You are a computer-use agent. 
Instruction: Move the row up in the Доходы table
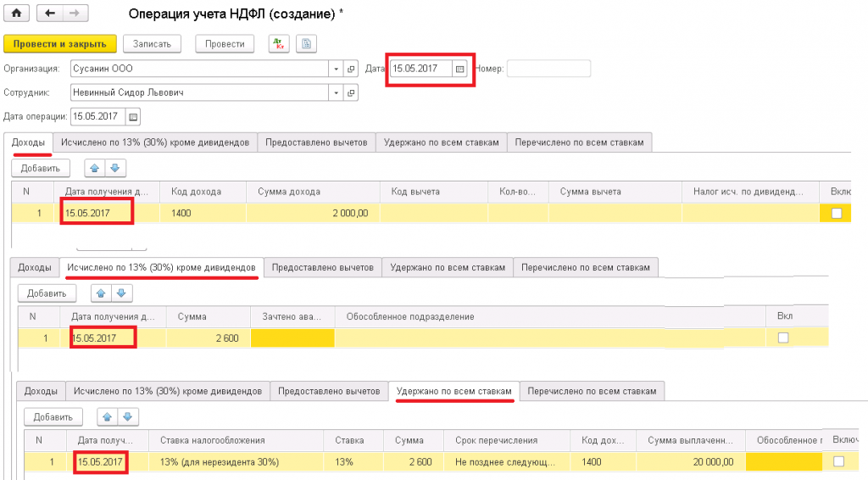point(94,168)
